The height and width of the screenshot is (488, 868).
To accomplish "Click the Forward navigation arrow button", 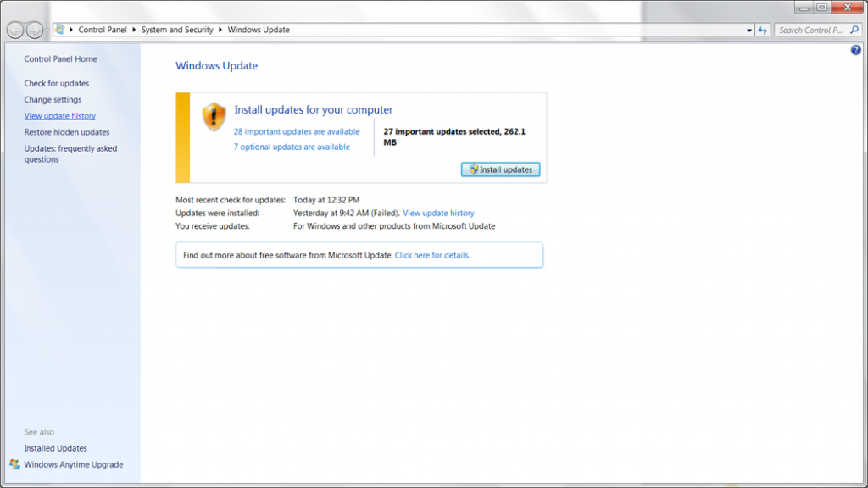I will [x=34, y=30].
